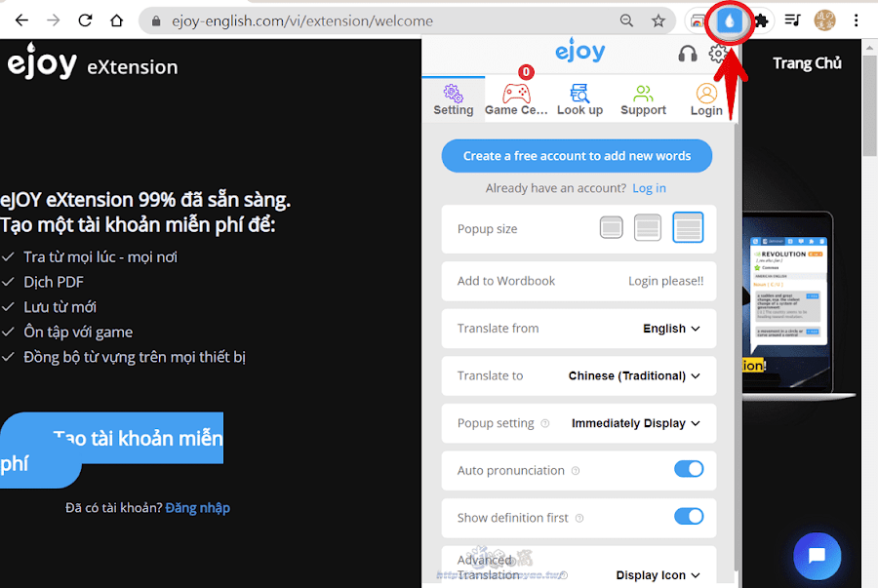Click Create a free account to add new words

coord(577,156)
